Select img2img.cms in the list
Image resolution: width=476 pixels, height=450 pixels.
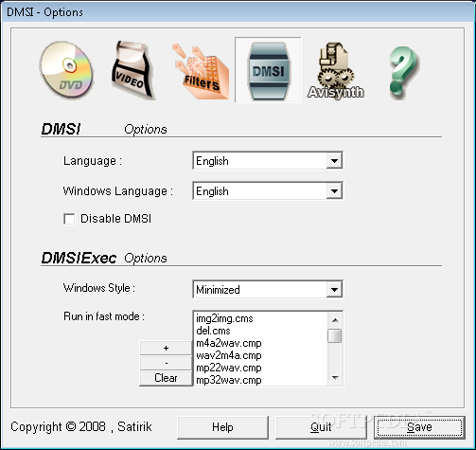[x=260, y=318]
